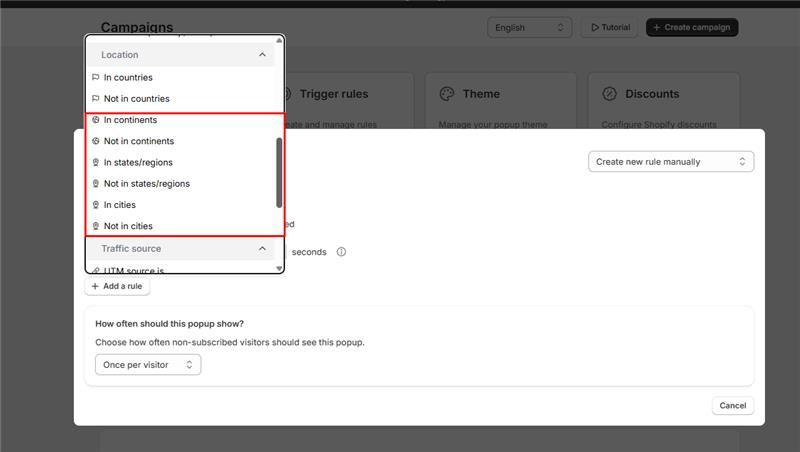
Task: Click the info icon next to seconds
Action: click(x=341, y=252)
